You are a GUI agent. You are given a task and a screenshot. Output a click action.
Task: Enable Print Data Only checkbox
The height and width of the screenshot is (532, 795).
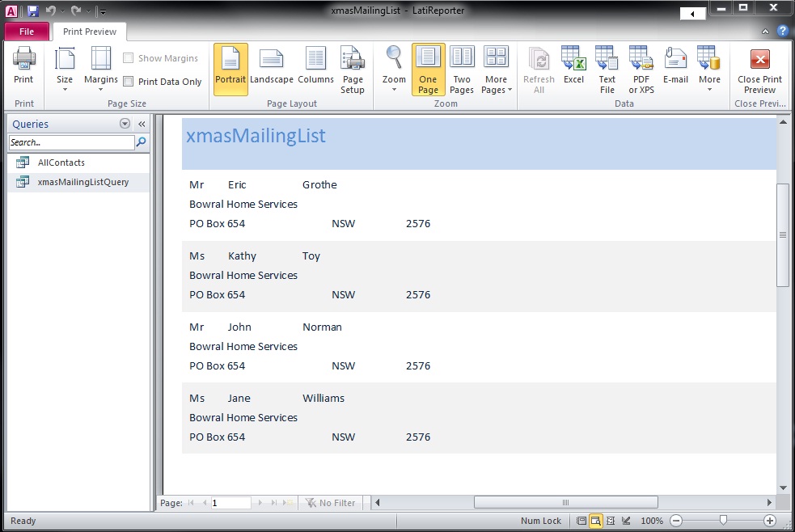tap(129, 82)
